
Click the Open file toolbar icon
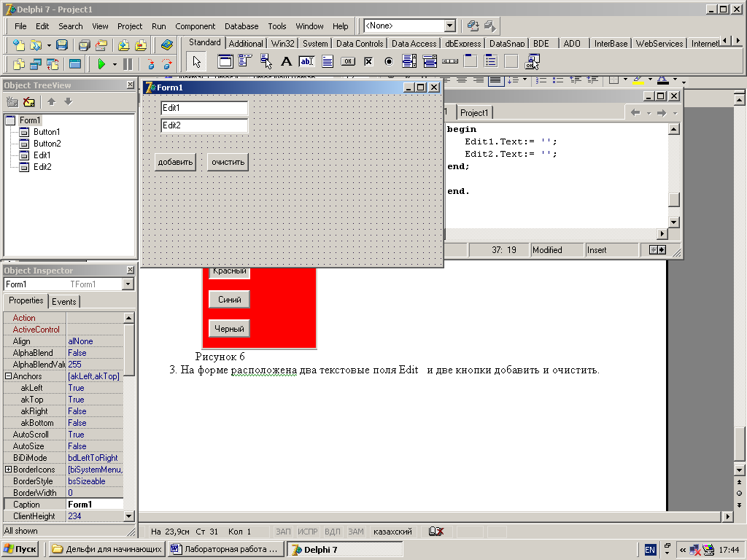(x=36, y=45)
